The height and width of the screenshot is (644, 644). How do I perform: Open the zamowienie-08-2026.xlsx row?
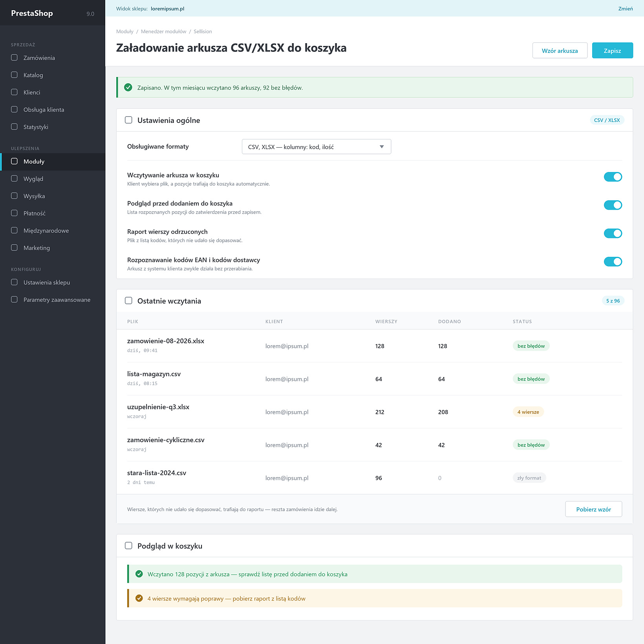375,346
